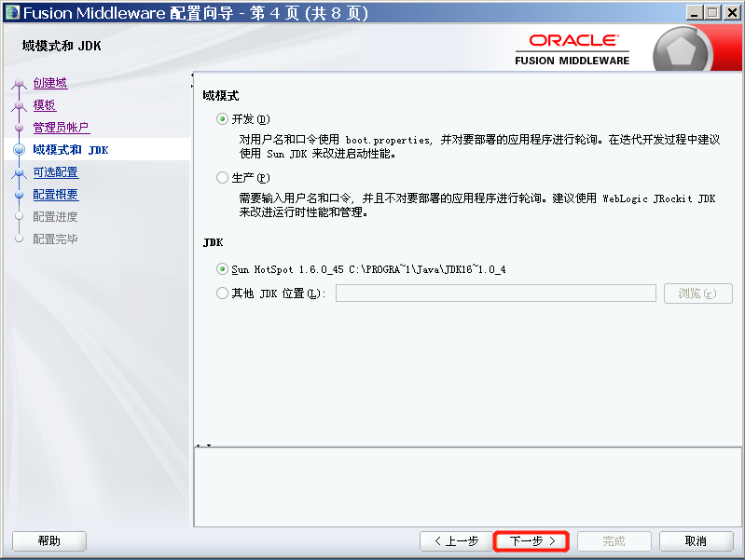Screen dimensions: 745x560
Task: Click the 配置进度 step label
Action: click(x=55, y=216)
